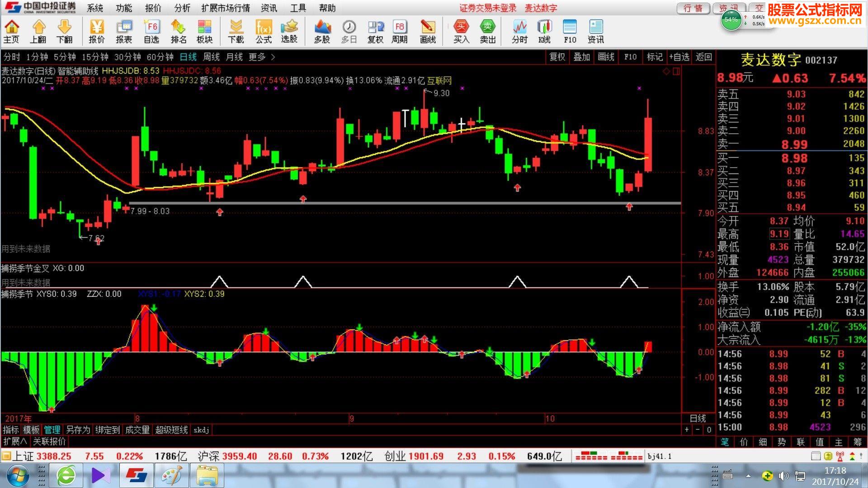Open the 扩展市场行情 menu
868x488 pixels.
click(226, 8)
